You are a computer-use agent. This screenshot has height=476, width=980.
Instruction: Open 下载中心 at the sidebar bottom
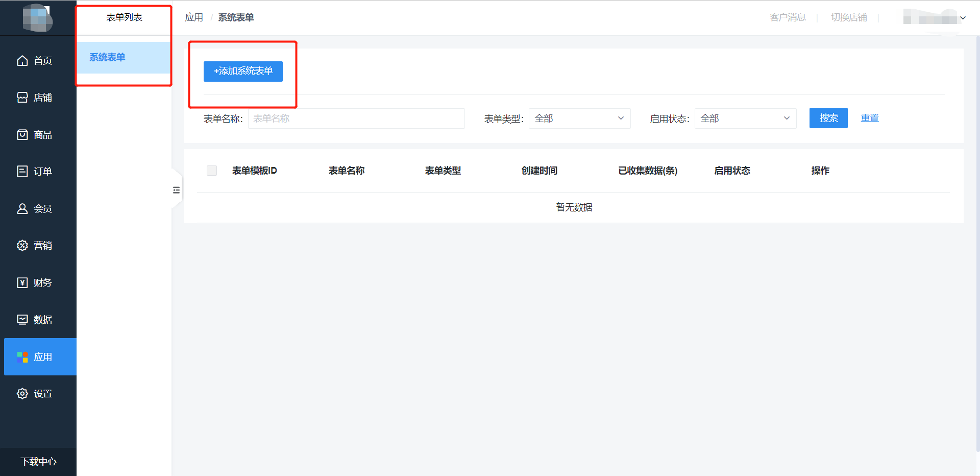pos(38,462)
